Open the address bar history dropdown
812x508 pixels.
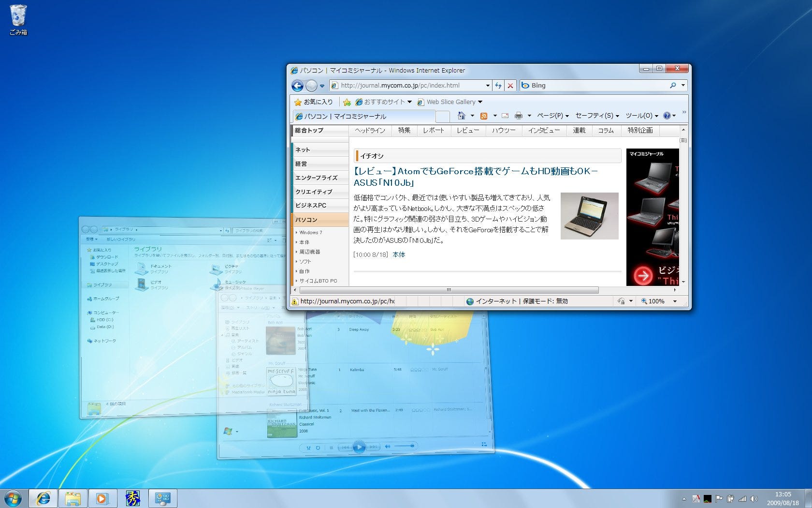point(488,86)
